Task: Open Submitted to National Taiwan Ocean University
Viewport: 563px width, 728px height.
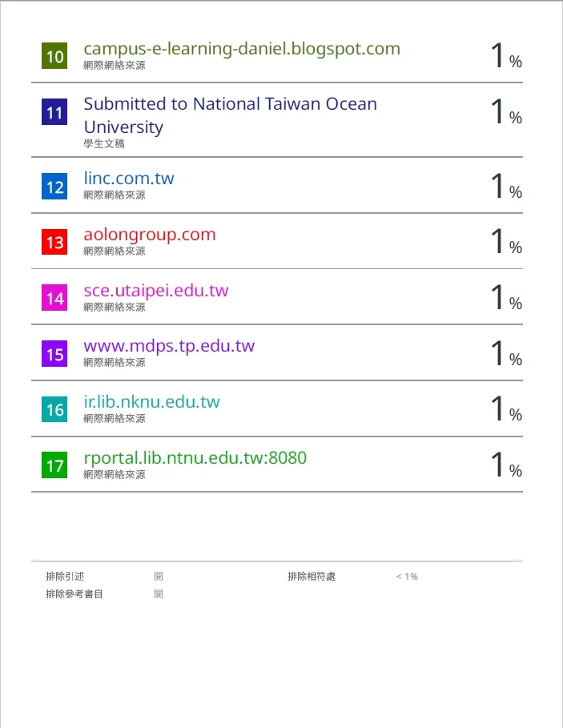Action: point(230,115)
